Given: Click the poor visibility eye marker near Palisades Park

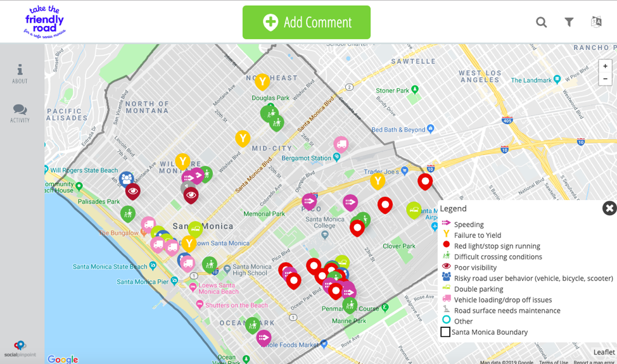Looking at the screenshot, I should pyautogui.click(x=132, y=191).
